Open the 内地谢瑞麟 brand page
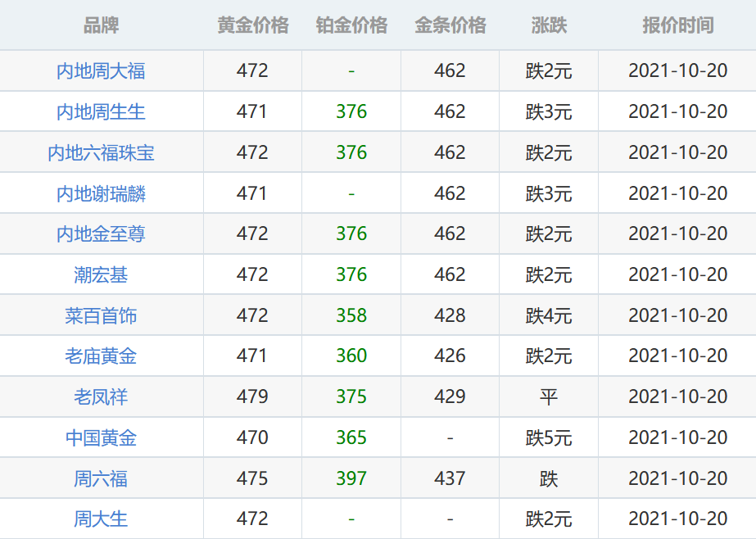Viewport: 756px width, 539px height. click(102, 193)
